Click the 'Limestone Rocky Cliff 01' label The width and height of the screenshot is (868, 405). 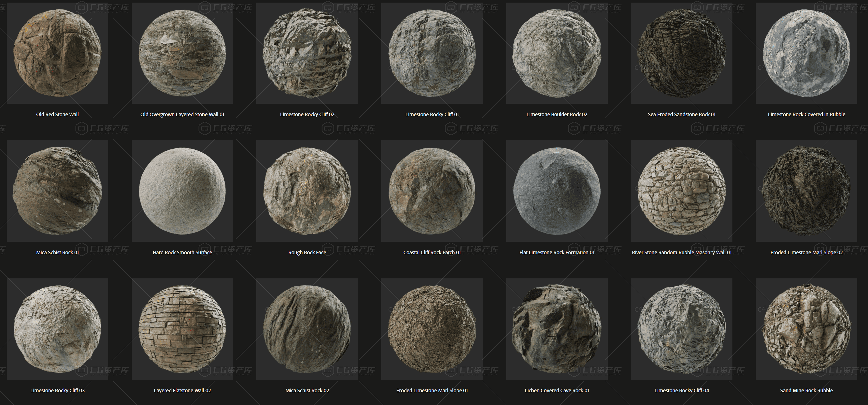(432, 114)
